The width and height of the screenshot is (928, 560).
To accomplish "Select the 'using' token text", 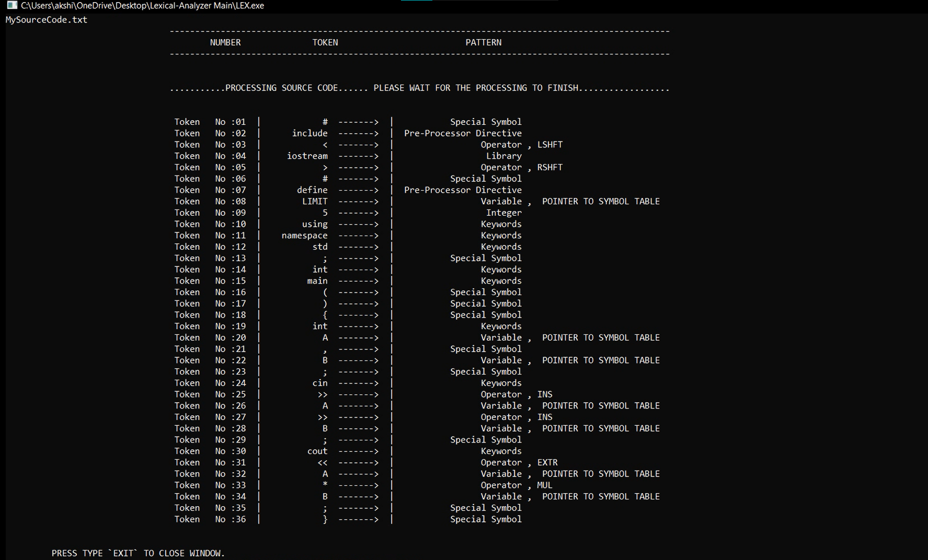I will (315, 224).
